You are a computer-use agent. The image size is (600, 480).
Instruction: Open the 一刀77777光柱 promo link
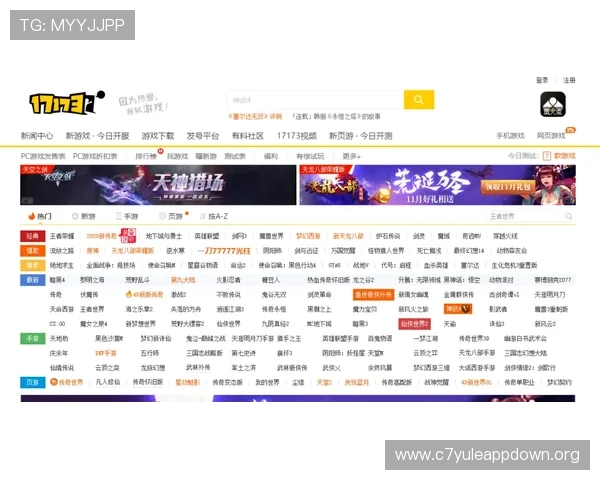pos(224,251)
